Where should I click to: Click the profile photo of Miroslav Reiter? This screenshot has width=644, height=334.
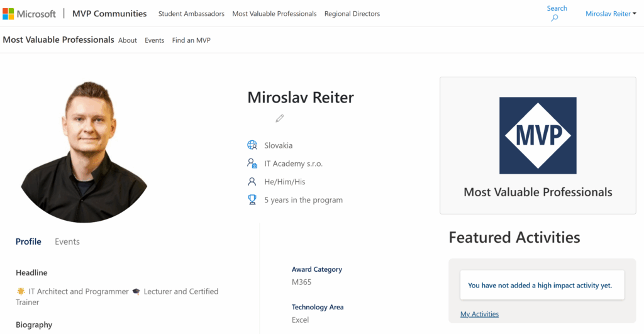(x=84, y=152)
